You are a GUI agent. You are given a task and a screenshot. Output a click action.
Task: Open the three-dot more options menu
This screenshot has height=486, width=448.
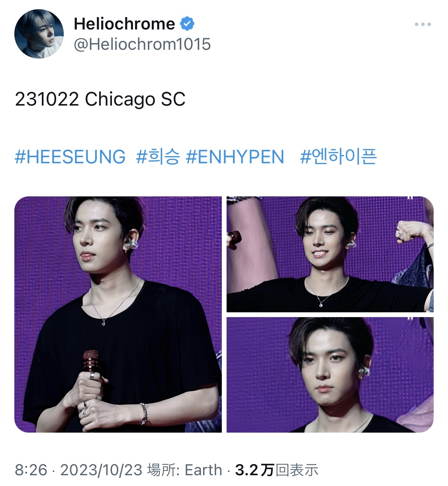(423, 24)
